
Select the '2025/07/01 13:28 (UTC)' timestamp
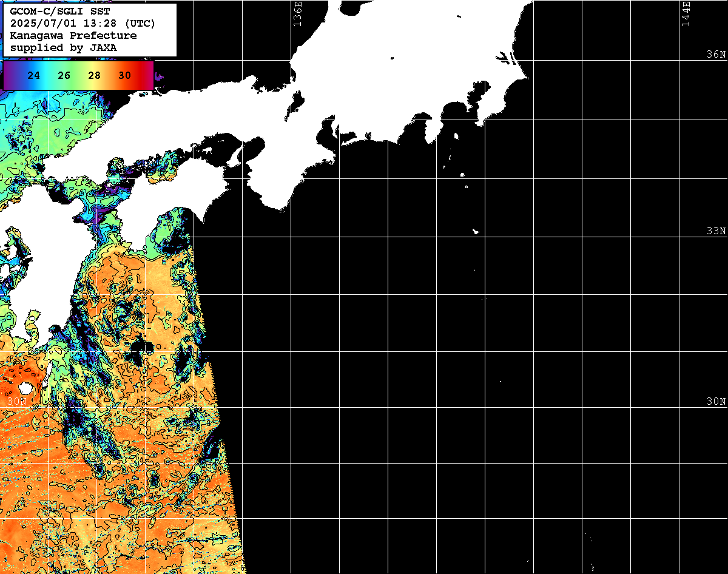(83, 24)
